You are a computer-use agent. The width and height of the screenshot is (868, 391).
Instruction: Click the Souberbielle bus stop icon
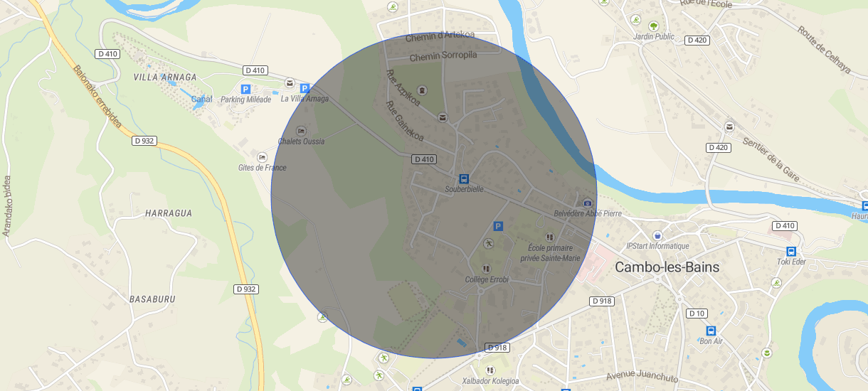[464, 178]
